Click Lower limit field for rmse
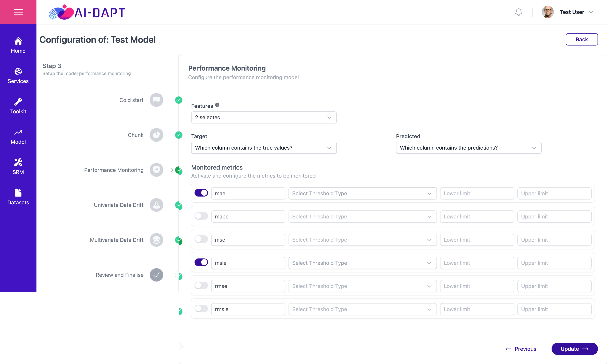607x364 pixels. click(x=477, y=286)
